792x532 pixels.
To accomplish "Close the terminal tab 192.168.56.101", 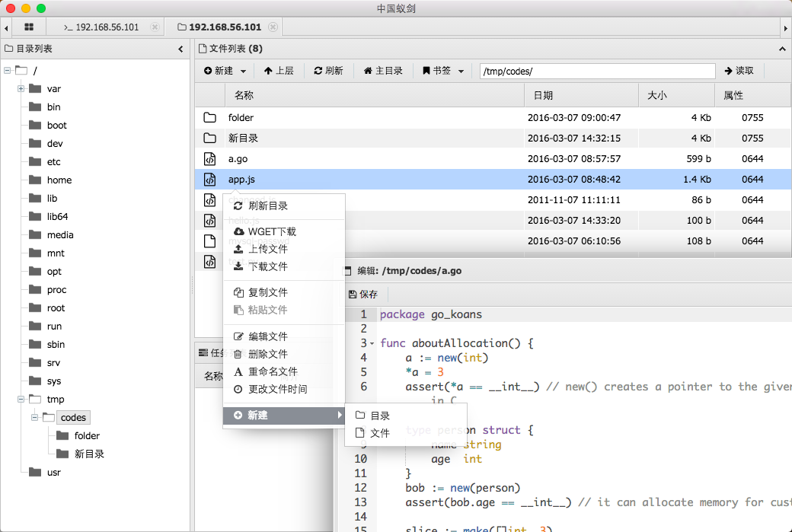I will 155,27.
